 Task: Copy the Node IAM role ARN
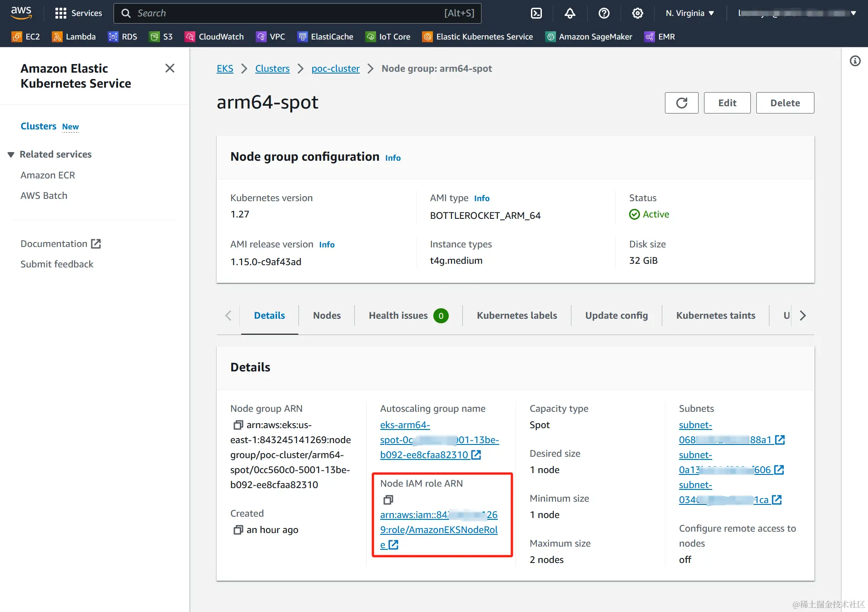pos(388,500)
